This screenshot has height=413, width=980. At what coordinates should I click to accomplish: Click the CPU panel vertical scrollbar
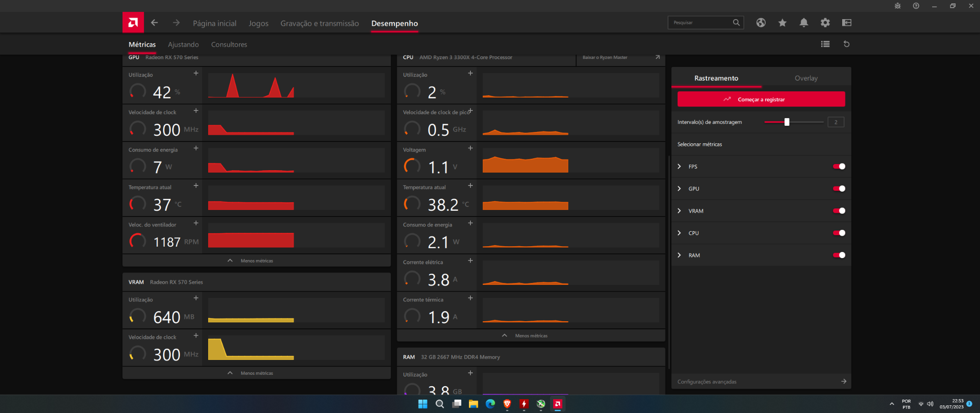click(x=668, y=261)
